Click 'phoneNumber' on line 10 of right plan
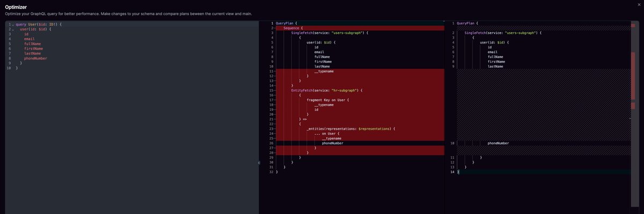This screenshot has width=644, height=214. point(499,144)
